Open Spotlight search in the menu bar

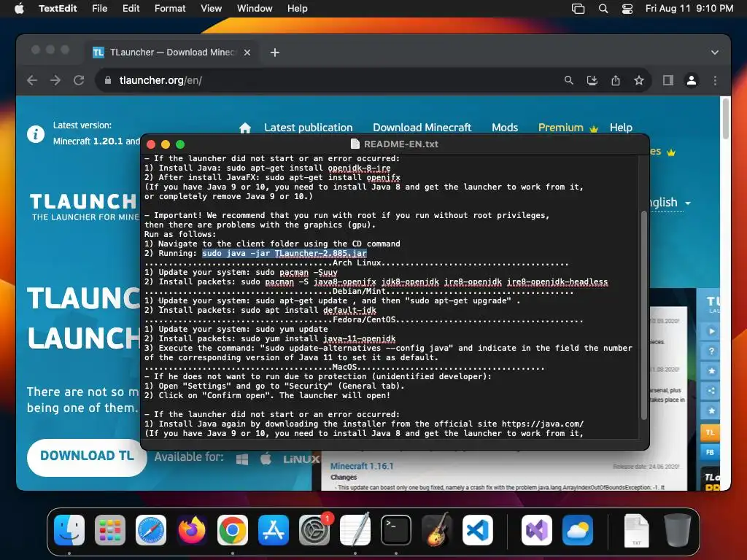click(x=603, y=9)
